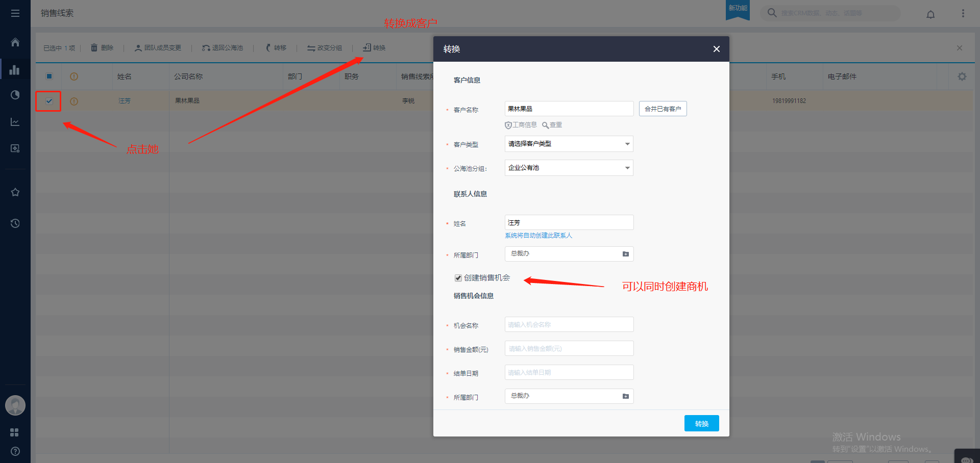Open the 公海池分组 dropdown
980x463 pixels.
569,168
